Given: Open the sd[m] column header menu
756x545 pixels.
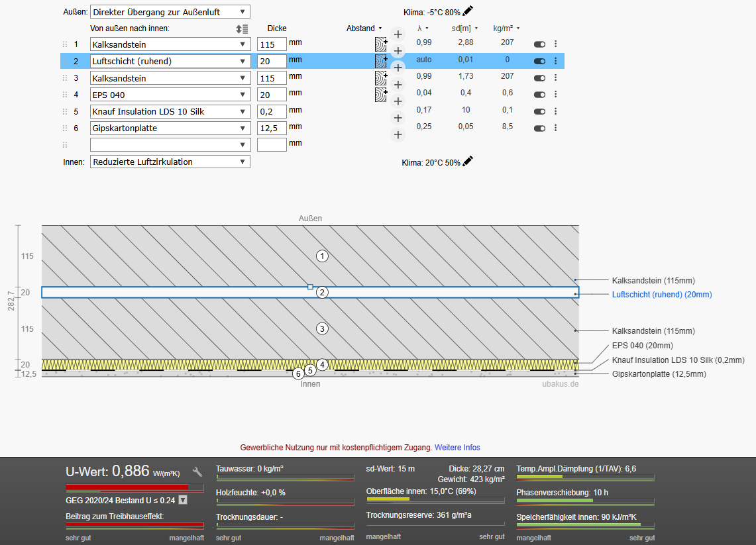Looking at the screenshot, I should [464, 28].
